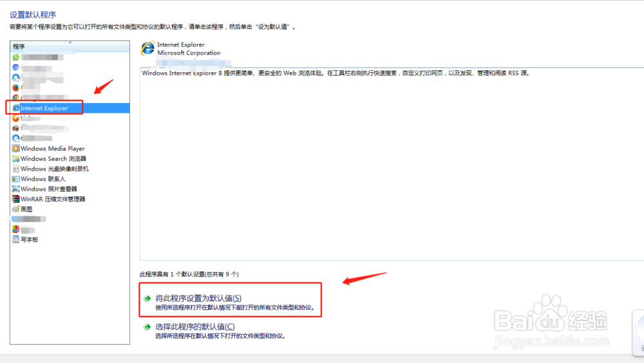Click 选择此程序的默认值(C)
Image resolution: width=644 pixels, height=363 pixels.
(x=195, y=327)
